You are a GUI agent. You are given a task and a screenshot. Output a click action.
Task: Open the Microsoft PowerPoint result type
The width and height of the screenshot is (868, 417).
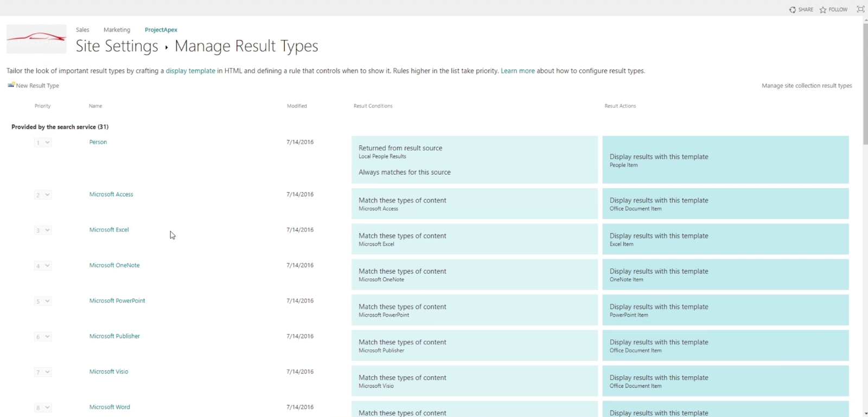[x=117, y=301]
